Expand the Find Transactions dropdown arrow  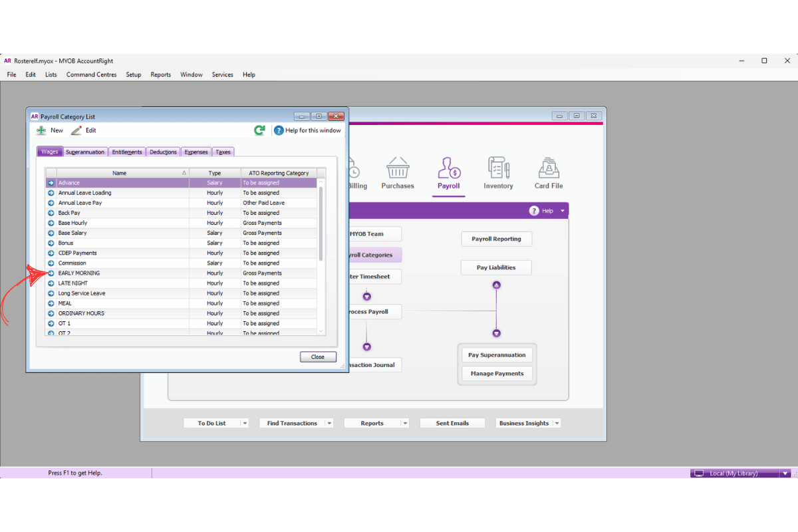point(329,423)
